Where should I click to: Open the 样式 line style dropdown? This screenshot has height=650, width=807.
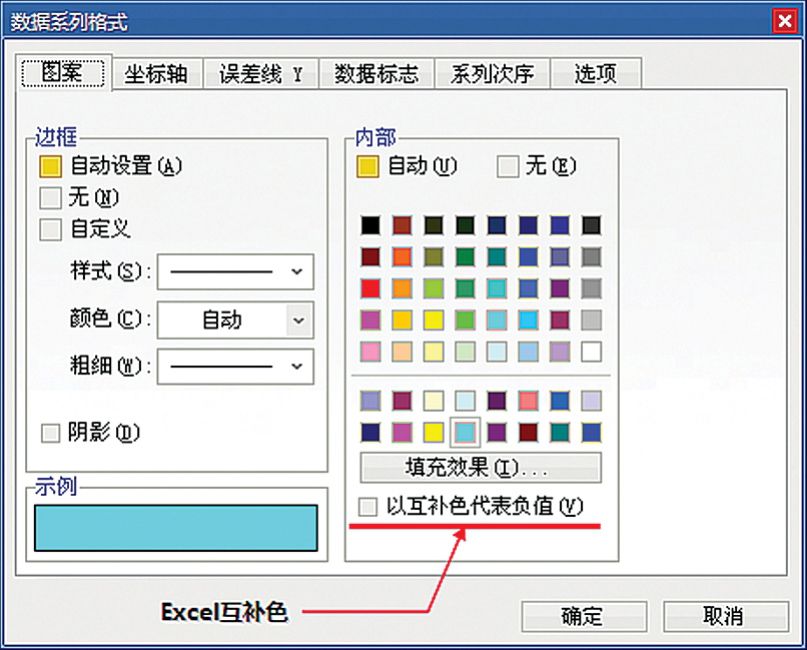(235, 271)
